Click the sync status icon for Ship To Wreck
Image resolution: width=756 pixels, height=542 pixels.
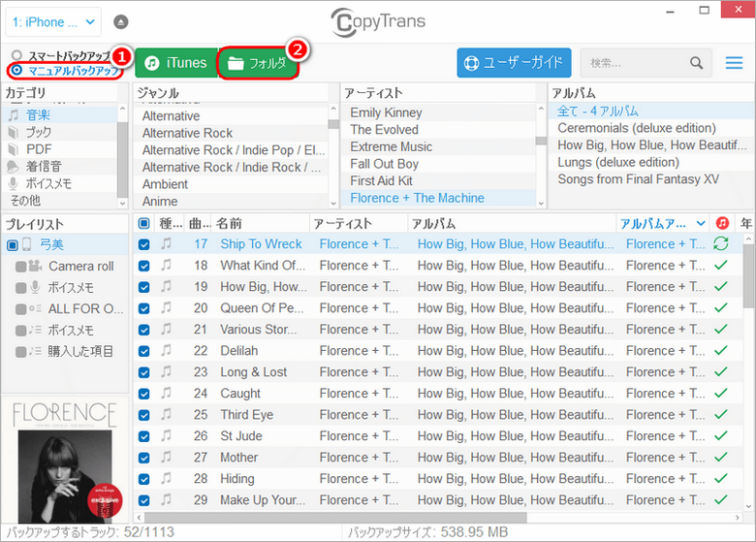click(x=721, y=244)
